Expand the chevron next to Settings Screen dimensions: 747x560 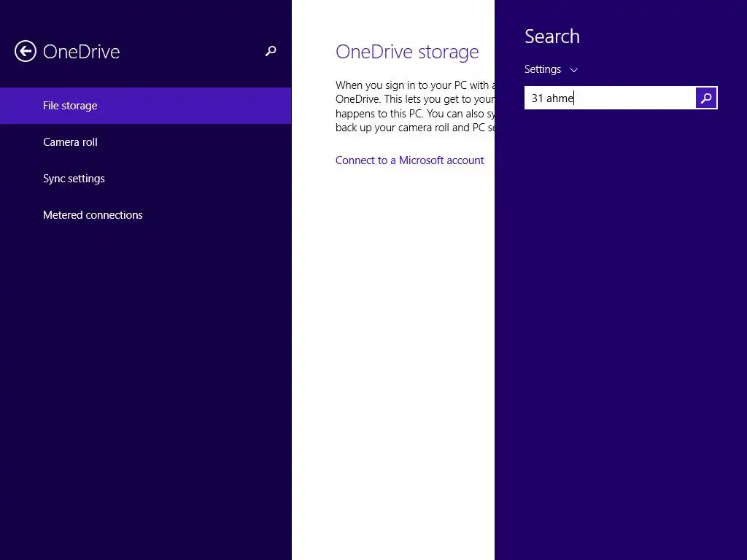574,70
